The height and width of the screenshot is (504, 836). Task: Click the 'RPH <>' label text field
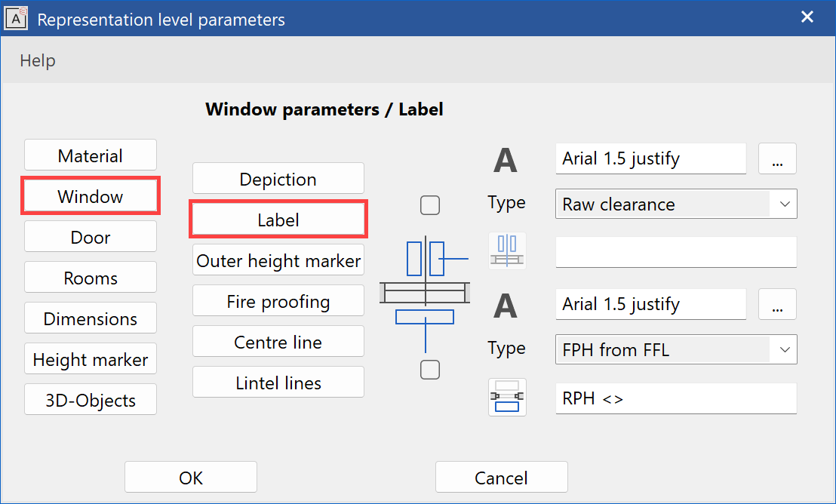click(x=676, y=398)
